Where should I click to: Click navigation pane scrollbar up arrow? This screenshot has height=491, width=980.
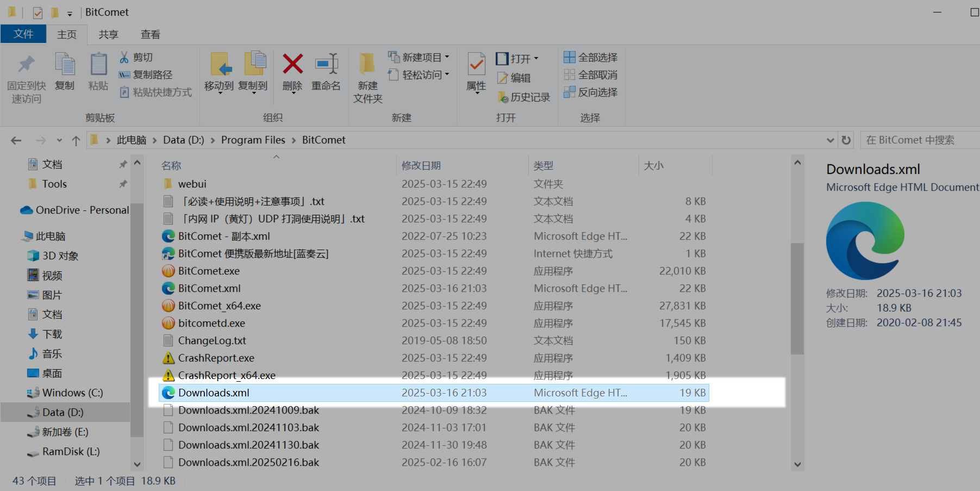tap(137, 163)
